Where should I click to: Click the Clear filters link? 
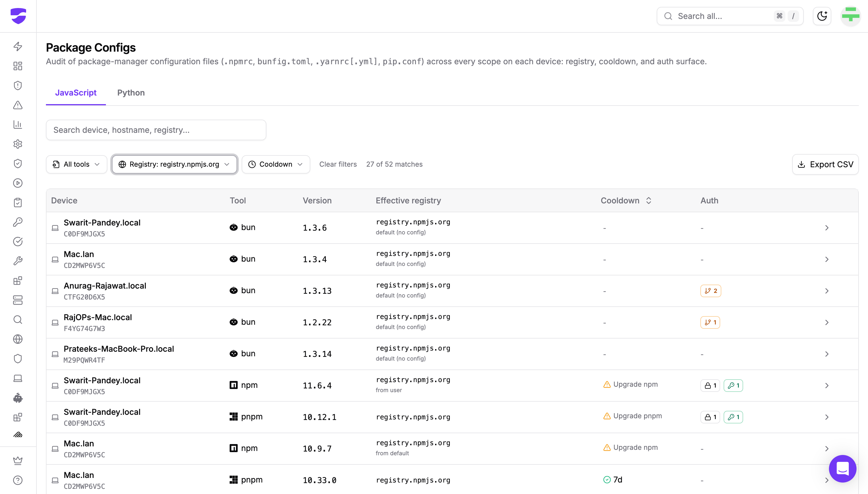[338, 164]
